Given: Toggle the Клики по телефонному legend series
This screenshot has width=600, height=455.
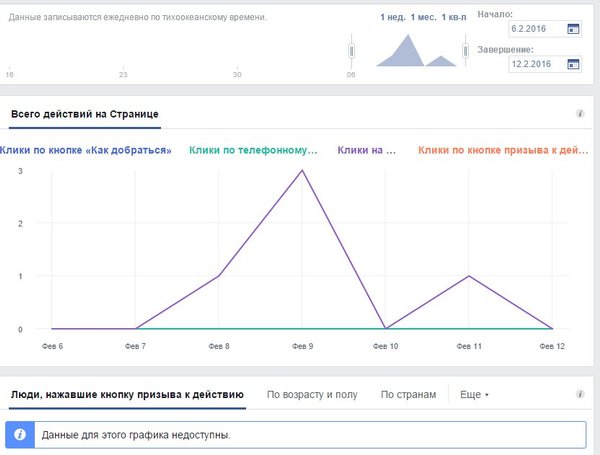Looking at the screenshot, I should point(252,150).
